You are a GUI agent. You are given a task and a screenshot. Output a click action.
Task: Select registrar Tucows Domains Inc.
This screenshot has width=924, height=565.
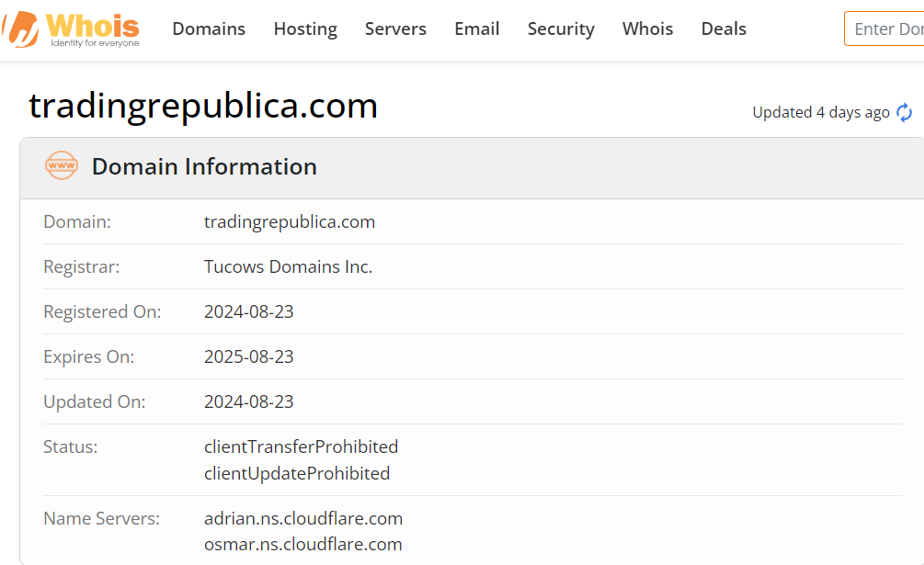(288, 266)
